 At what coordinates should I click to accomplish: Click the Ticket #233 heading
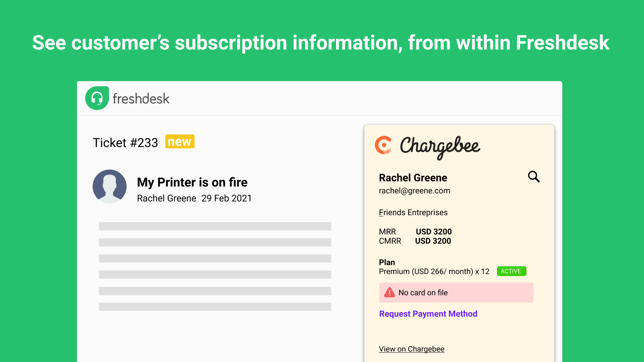coord(125,143)
